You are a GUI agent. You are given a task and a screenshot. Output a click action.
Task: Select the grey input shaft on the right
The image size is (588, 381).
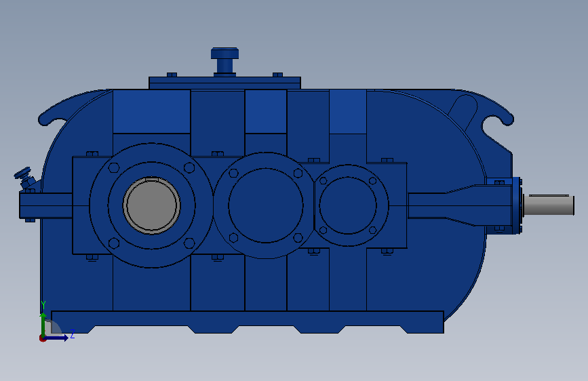(548, 205)
